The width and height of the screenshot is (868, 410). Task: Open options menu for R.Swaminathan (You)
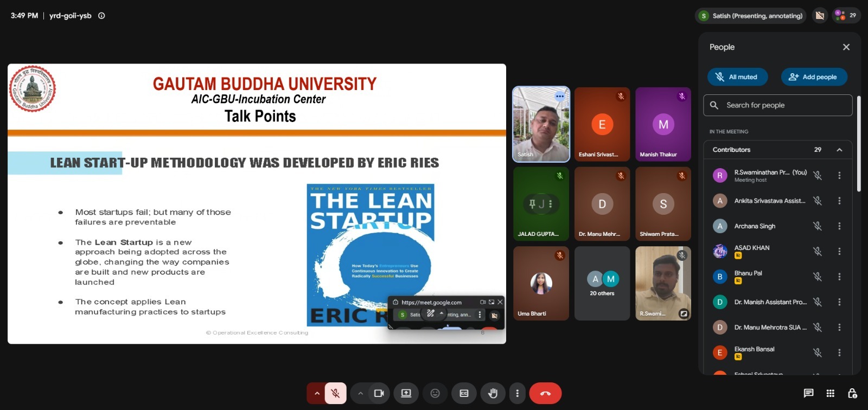pyautogui.click(x=839, y=176)
